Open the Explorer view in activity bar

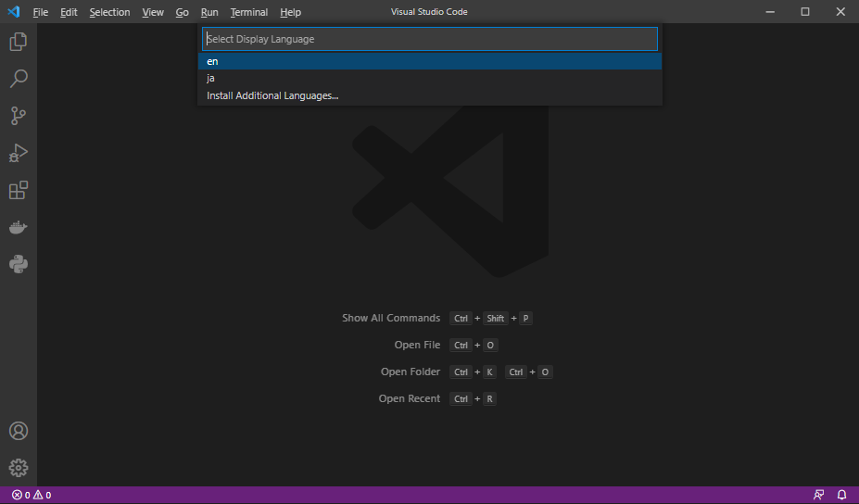(x=19, y=42)
